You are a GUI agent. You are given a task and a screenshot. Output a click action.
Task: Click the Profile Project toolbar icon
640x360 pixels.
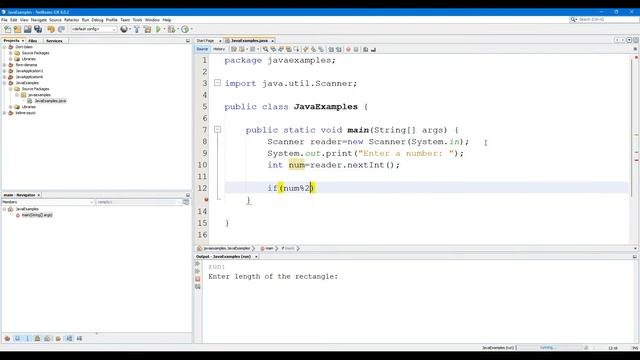[185, 29]
